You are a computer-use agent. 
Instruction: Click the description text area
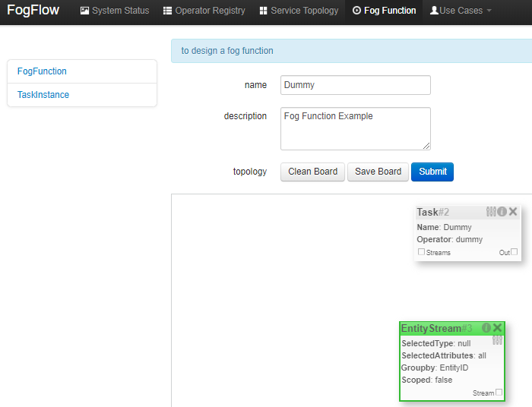(355, 128)
